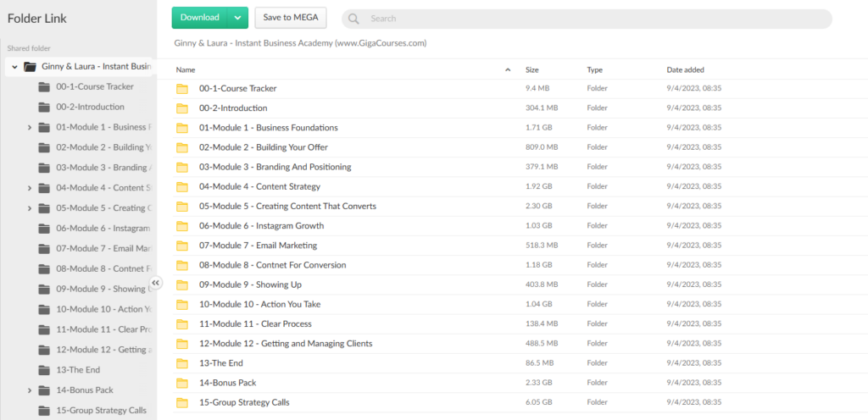Viewport: 868px width, 420px height.
Task: Click the search magnifier icon
Action: click(353, 19)
